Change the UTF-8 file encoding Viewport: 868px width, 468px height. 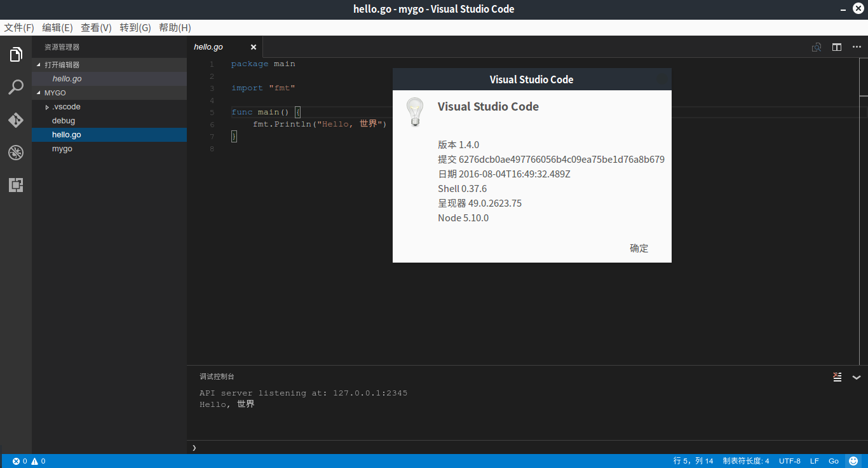pos(790,461)
